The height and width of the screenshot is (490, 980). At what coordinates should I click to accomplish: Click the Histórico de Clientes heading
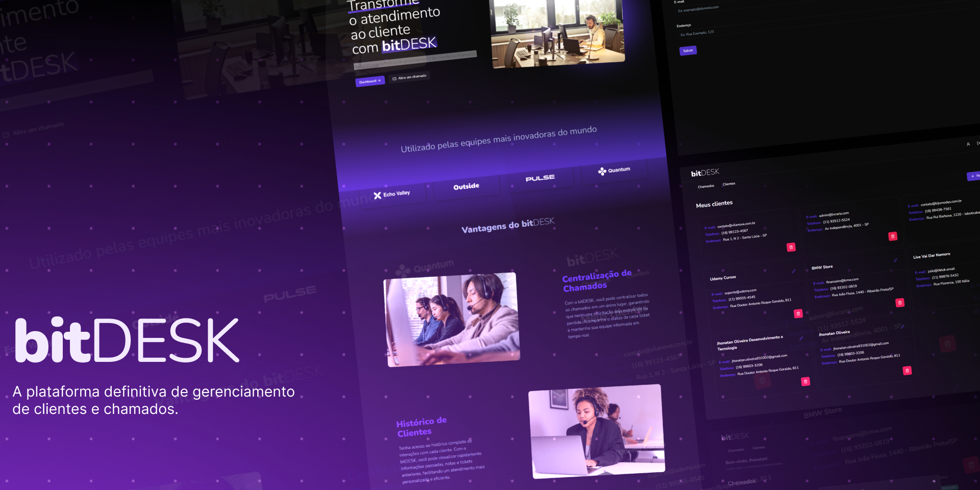[422, 427]
